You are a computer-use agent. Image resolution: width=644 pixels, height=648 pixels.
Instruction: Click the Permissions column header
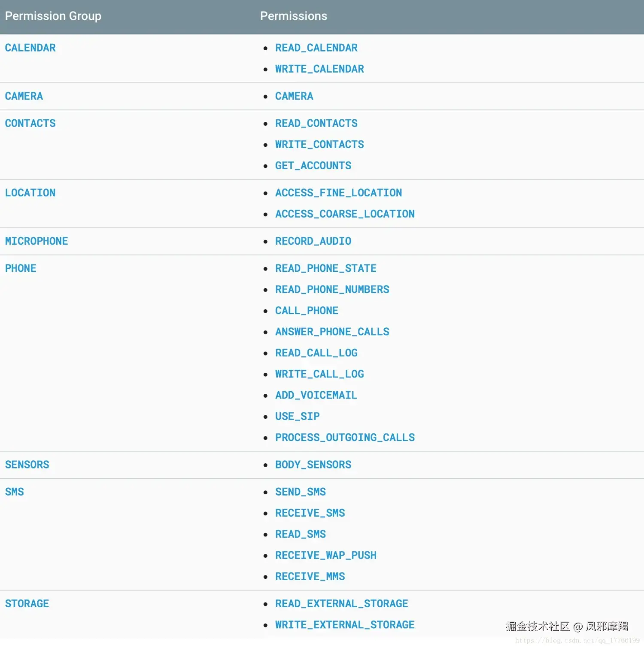coord(294,16)
